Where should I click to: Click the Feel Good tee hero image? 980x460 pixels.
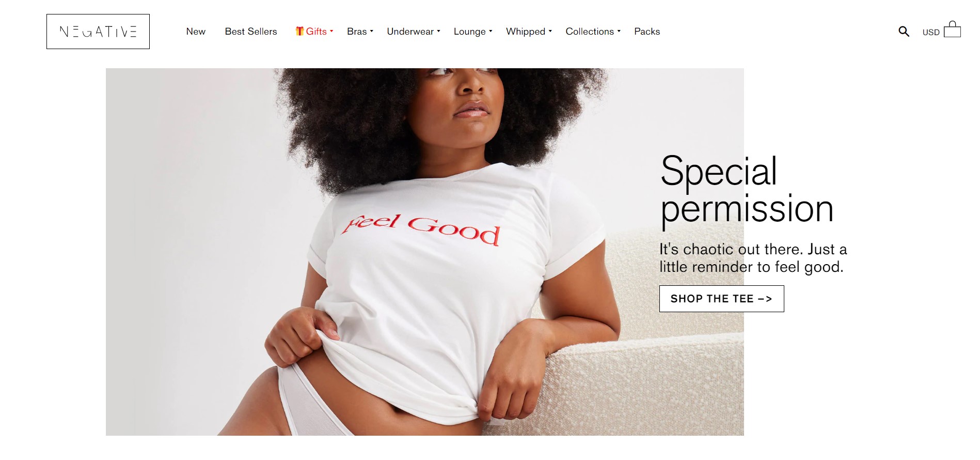pyautogui.click(x=424, y=252)
